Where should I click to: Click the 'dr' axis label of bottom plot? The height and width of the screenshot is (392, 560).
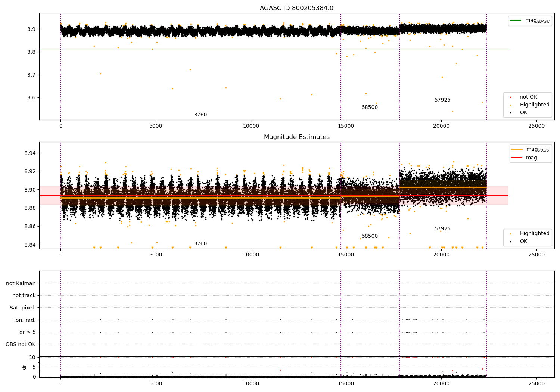point(24,367)
